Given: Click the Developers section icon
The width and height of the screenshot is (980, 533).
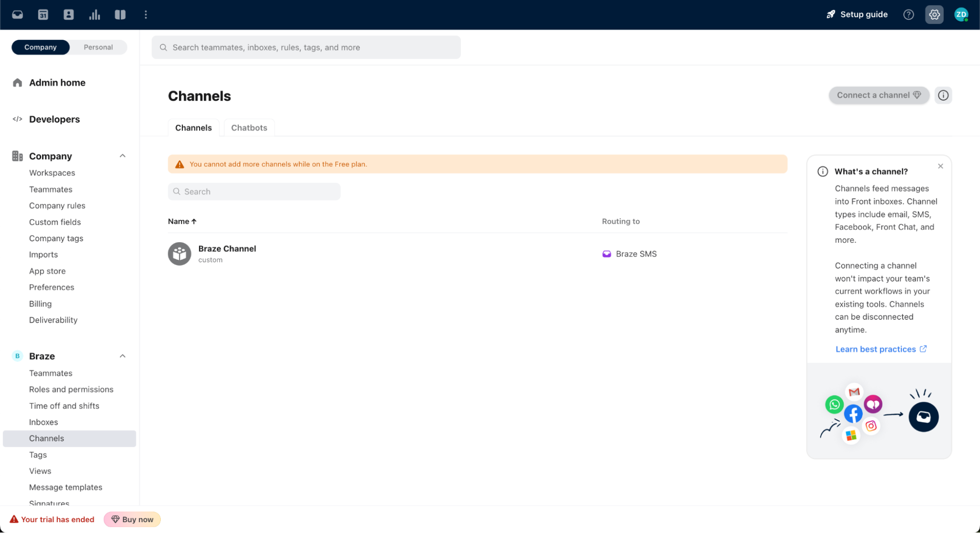Looking at the screenshot, I should click(x=18, y=120).
